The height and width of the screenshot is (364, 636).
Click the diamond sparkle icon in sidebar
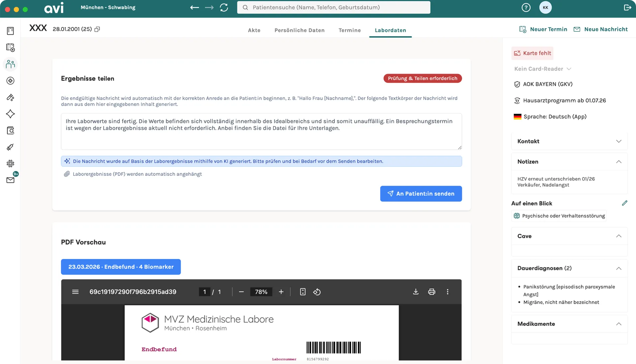(x=10, y=114)
